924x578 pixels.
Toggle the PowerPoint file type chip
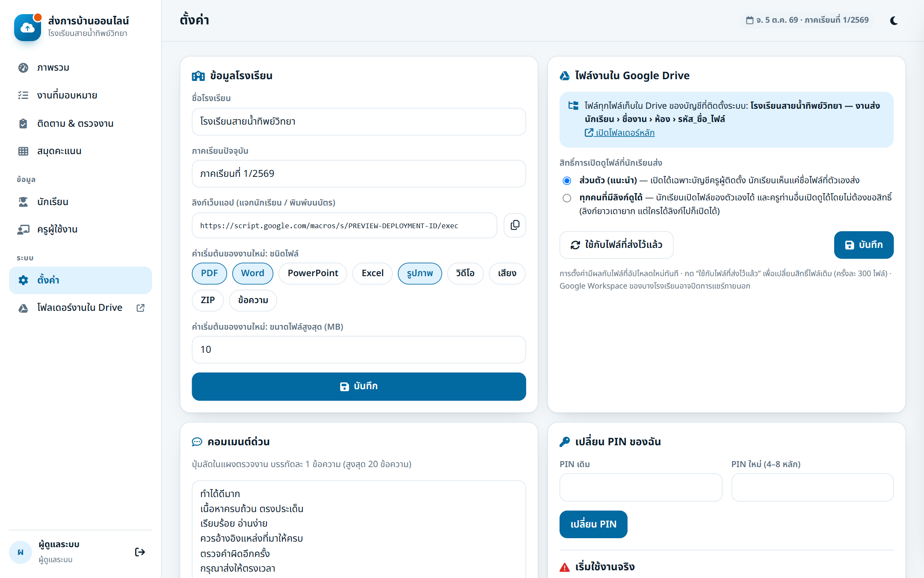click(313, 273)
